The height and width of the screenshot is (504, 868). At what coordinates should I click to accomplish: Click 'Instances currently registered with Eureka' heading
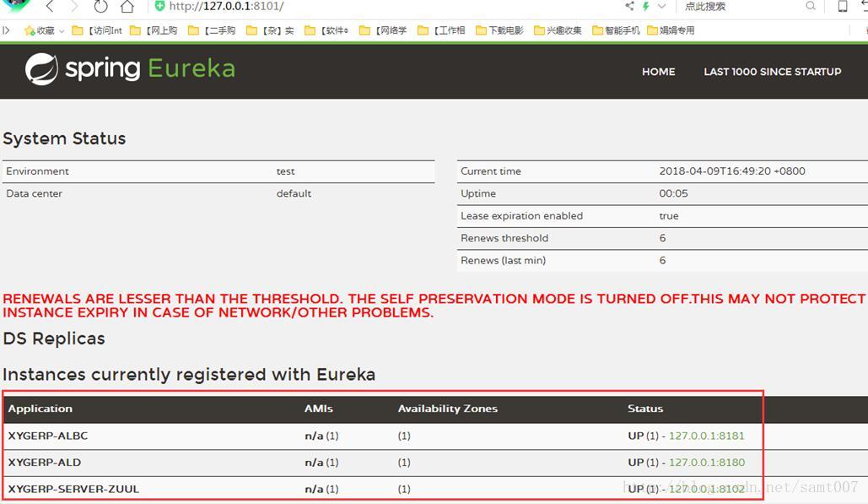coord(189,374)
